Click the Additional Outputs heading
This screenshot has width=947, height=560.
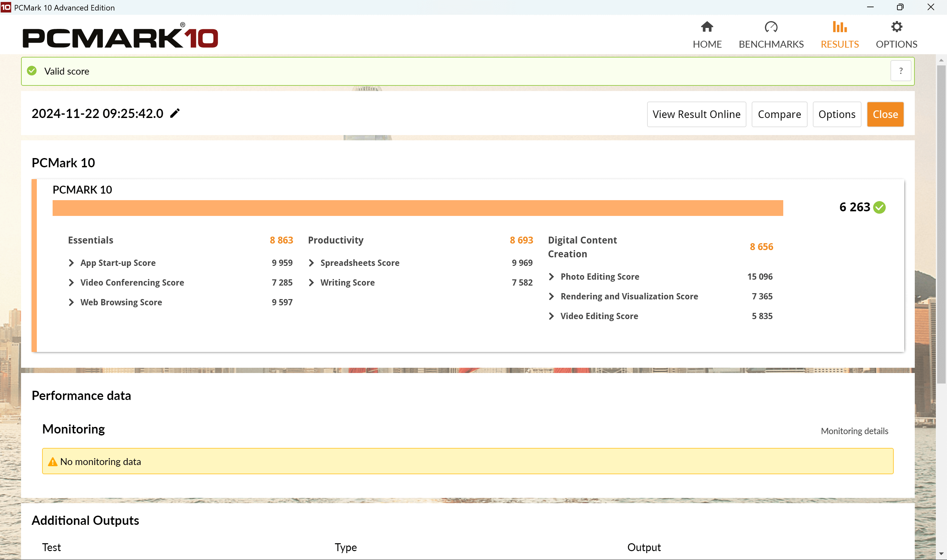pos(85,520)
